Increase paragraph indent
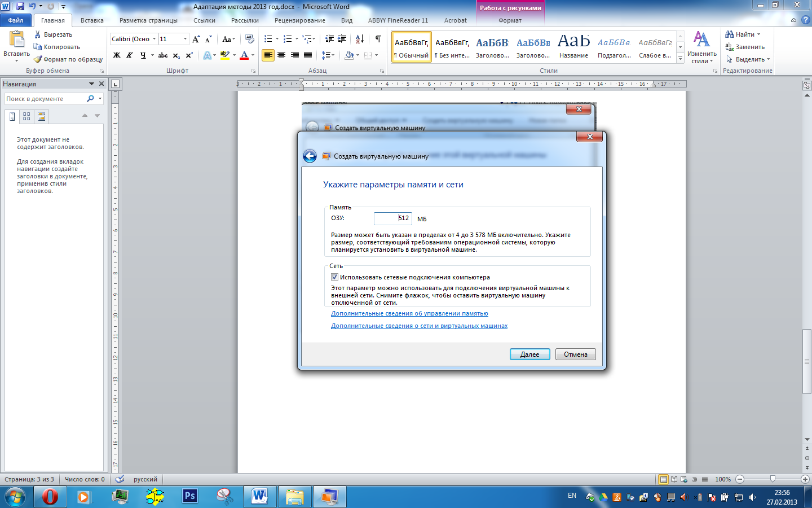The image size is (812, 508). (x=342, y=39)
